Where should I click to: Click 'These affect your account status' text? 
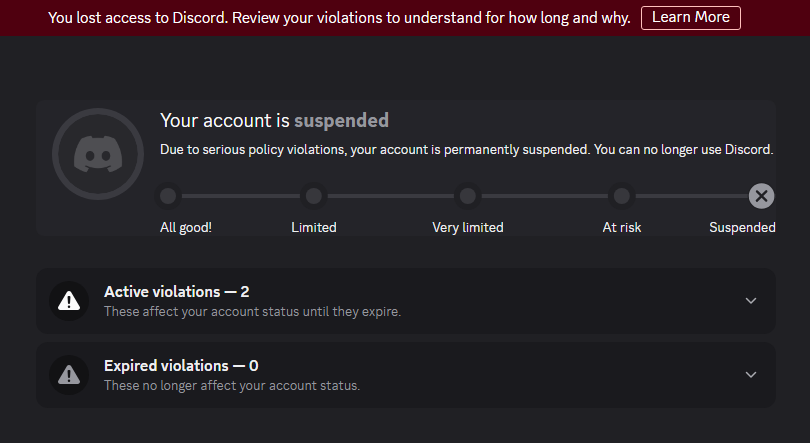252,311
